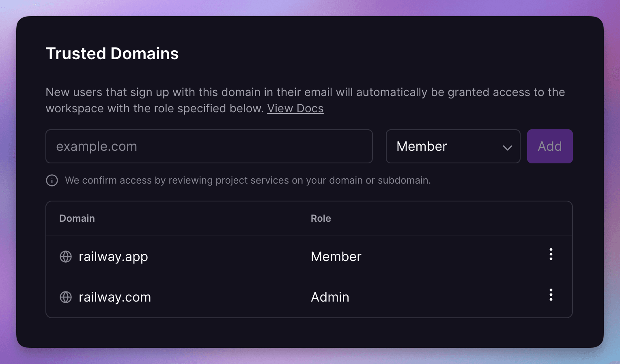
Task: Click the globe icon beside railway.app
Action: click(x=65, y=256)
